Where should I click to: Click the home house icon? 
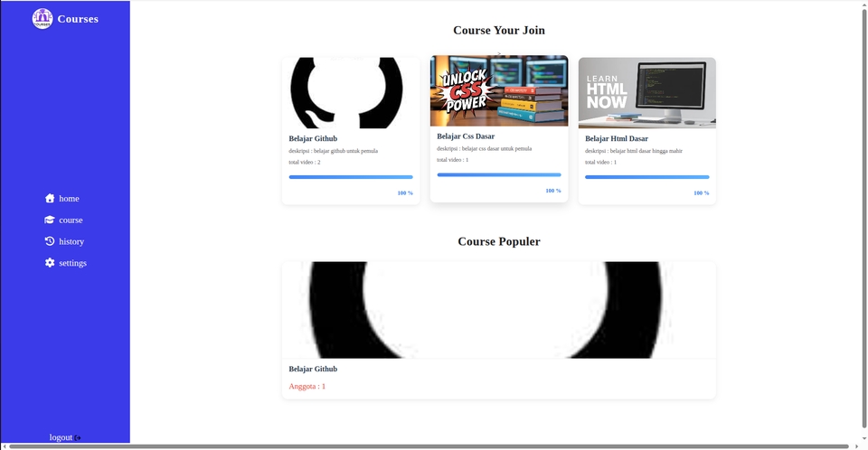[x=50, y=198]
